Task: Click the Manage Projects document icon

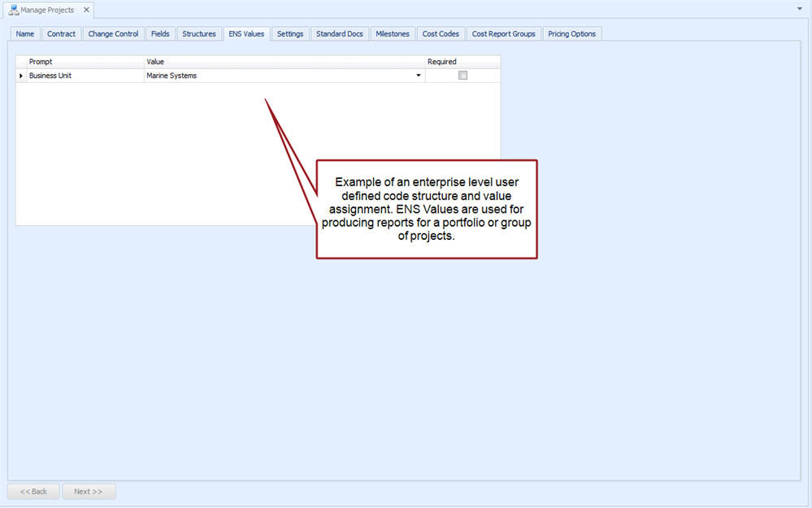Action: 14,10
